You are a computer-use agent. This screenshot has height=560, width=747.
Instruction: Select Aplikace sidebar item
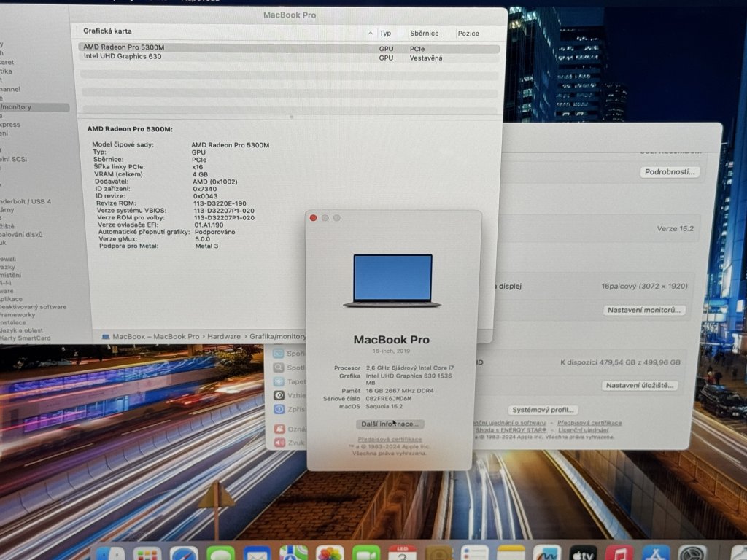(x=12, y=299)
